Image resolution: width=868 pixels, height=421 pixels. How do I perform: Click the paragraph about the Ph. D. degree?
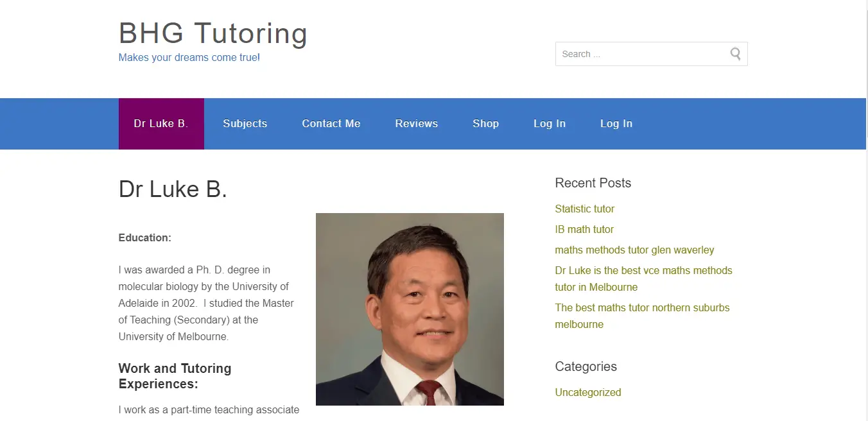(206, 303)
